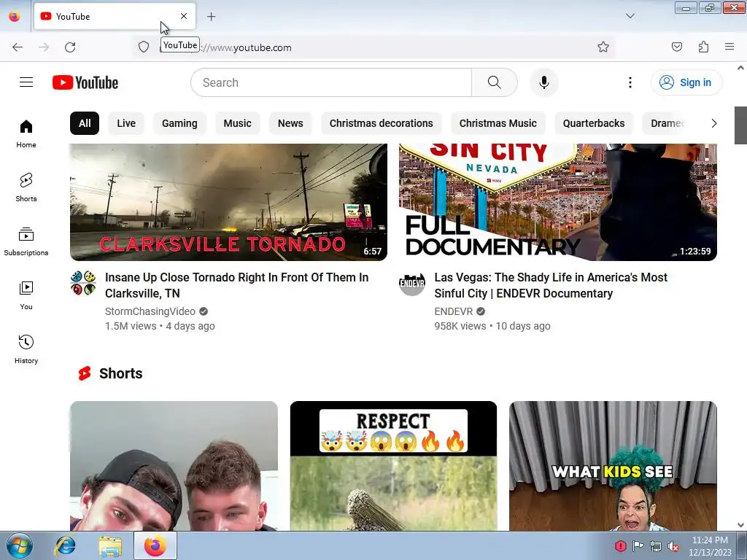The height and width of the screenshot is (560, 747).
Task: Click the red security alert tray icon
Action: pyautogui.click(x=620, y=546)
